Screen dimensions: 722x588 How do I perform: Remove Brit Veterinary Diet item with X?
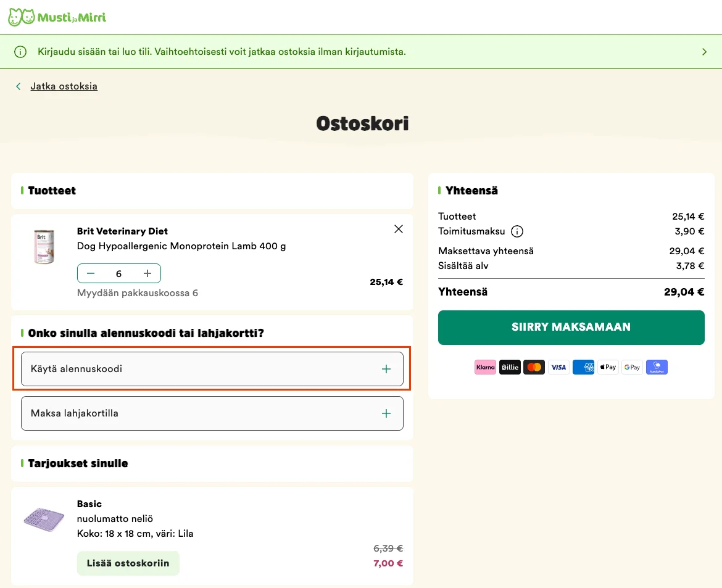pyautogui.click(x=399, y=229)
